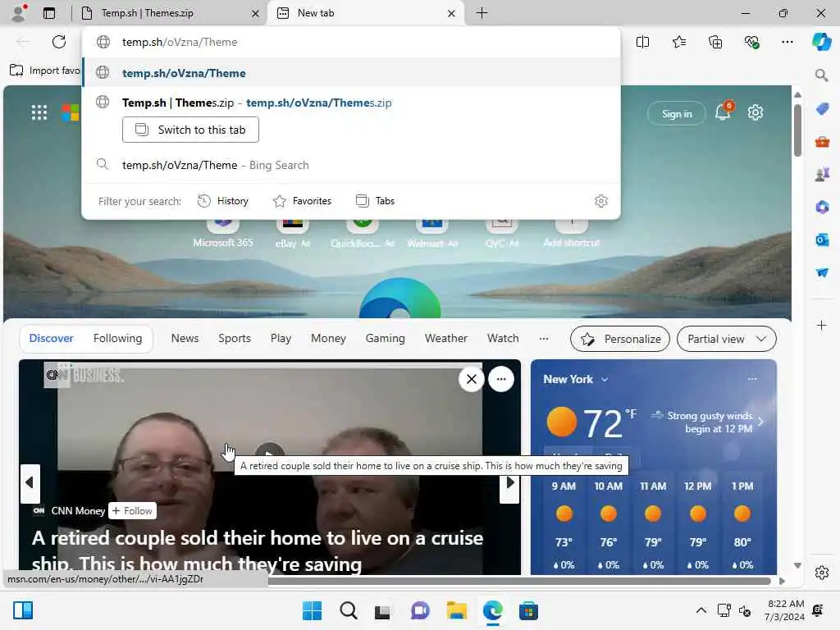
Task: Open the apps grid launcher icon
Action: (39, 112)
